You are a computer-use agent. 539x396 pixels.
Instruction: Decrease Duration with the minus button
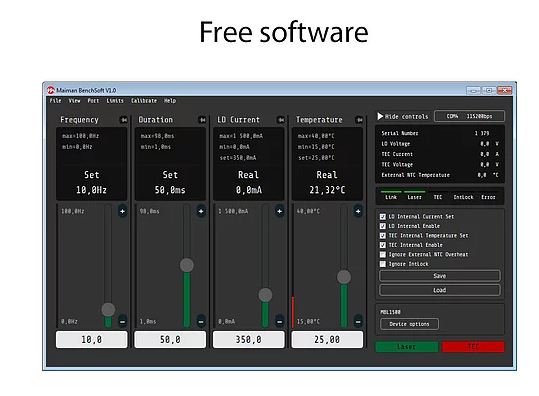201,321
